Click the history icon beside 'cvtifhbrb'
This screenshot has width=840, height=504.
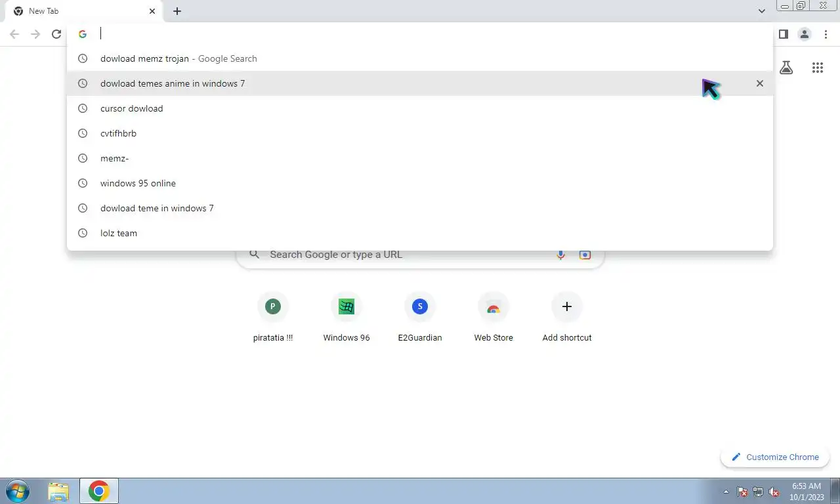coord(83,133)
